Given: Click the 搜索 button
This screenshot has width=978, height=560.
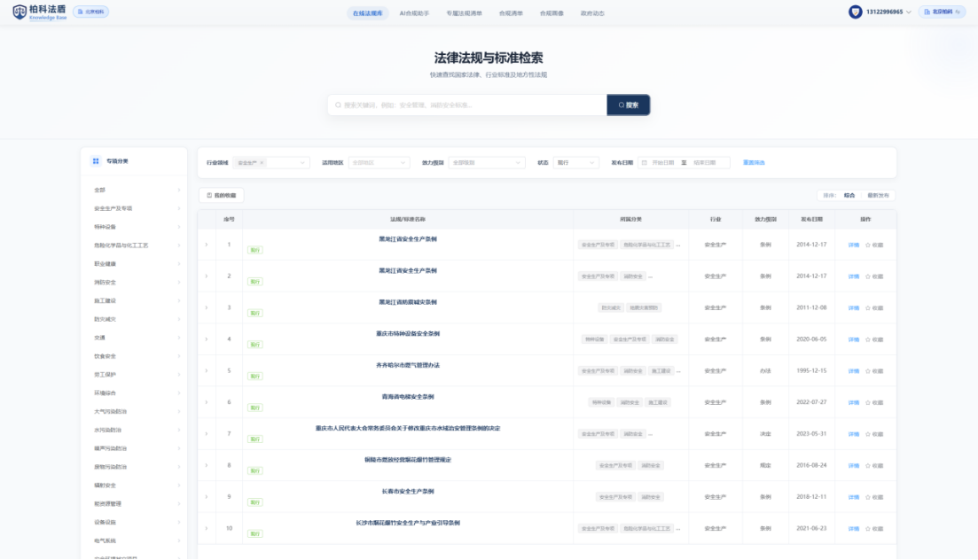Looking at the screenshot, I should [629, 105].
